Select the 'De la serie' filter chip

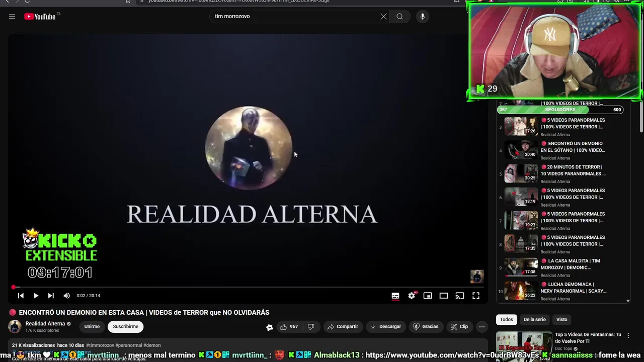(x=534, y=320)
